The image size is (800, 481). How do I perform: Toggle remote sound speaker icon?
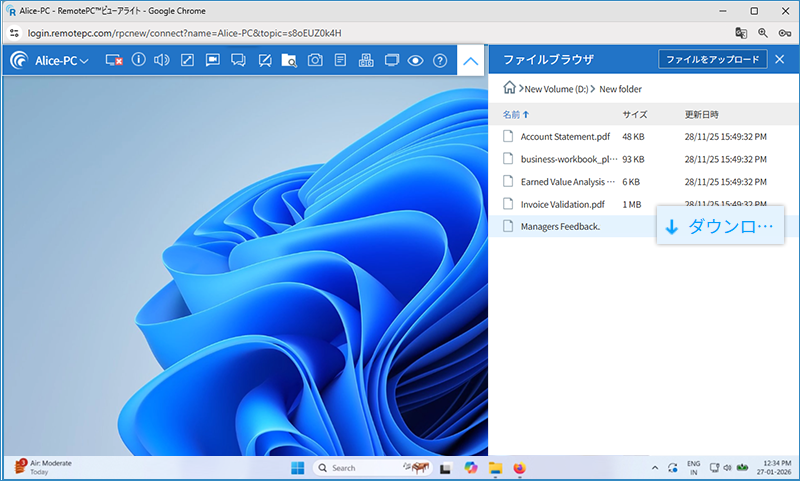[162, 60]
